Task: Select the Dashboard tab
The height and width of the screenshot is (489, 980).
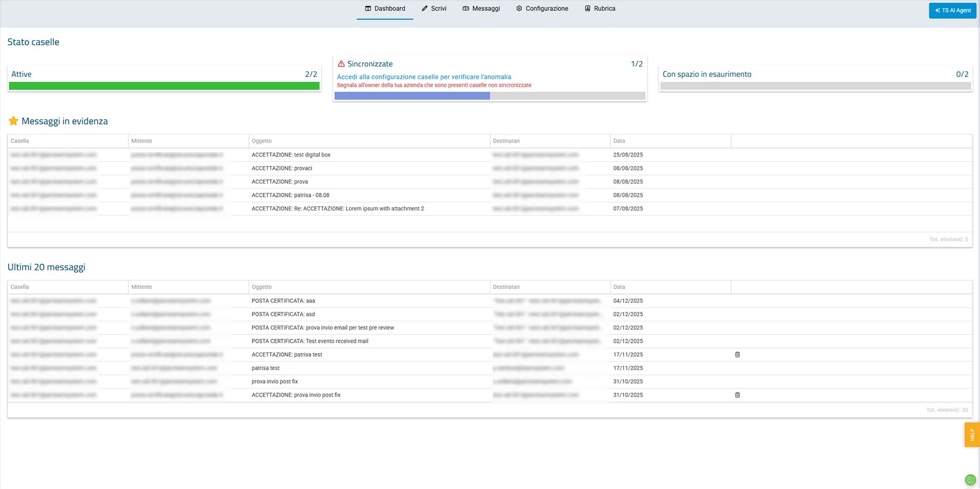Action: 385,9
